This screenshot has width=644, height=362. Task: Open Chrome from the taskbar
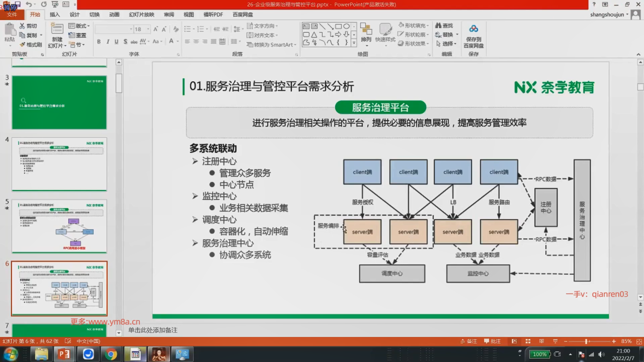(111, 354)
